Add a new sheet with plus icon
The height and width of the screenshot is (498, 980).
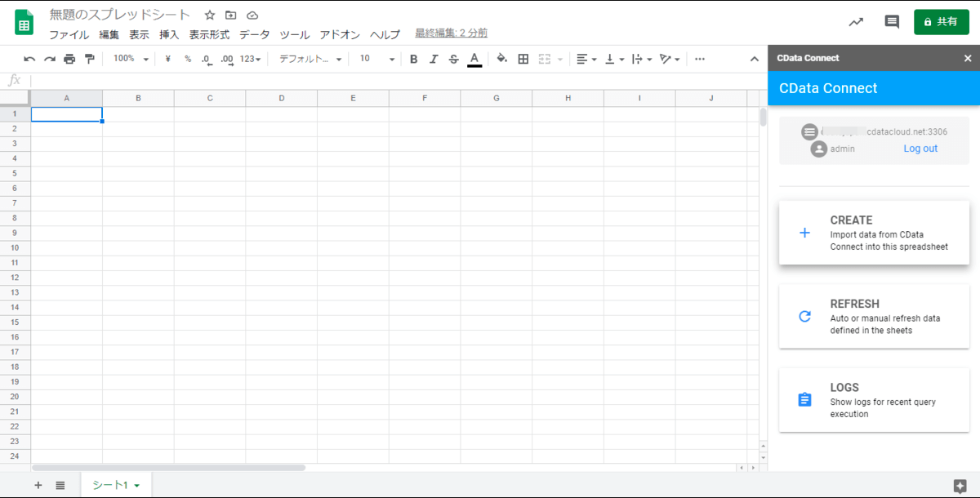pyautogui.click(x=38, y=485)
